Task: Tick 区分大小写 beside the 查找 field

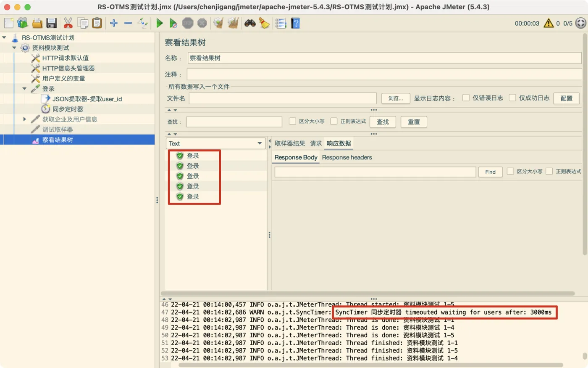Action: pos(292,121)
